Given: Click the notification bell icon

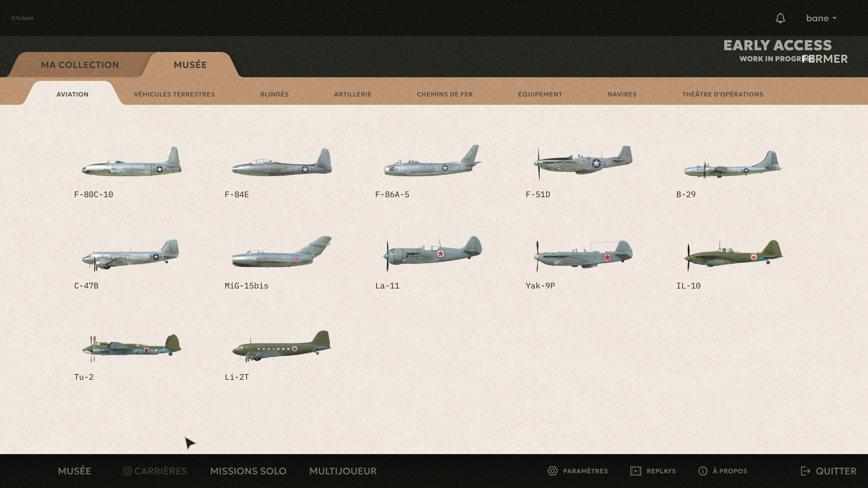Looking at the screenshot, I should click(x=780, y=18).
